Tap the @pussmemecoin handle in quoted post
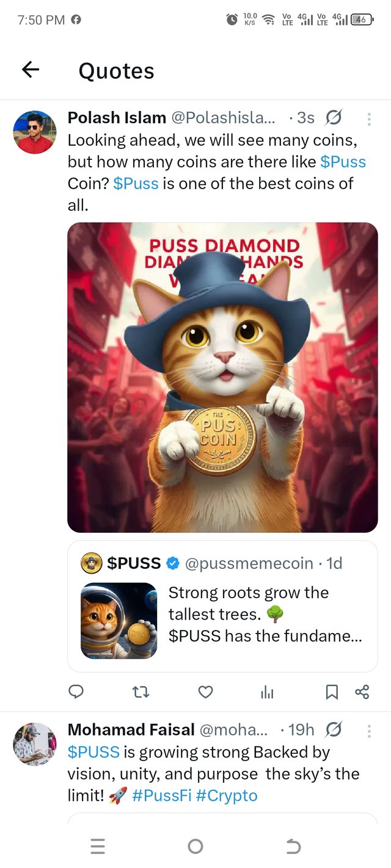This screenshot has width=391, height=868. [x=249, y=563]
